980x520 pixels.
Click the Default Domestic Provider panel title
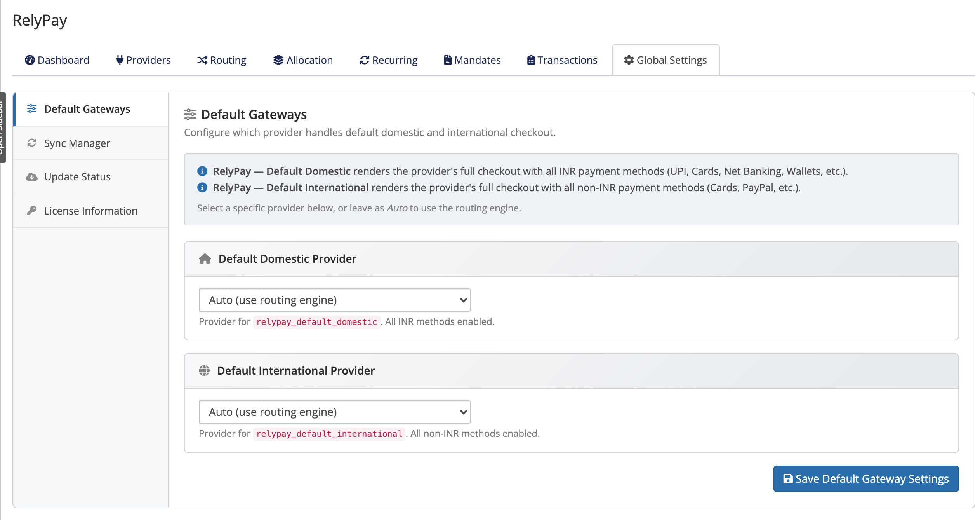pyautogui.click(x=287, y=258)
